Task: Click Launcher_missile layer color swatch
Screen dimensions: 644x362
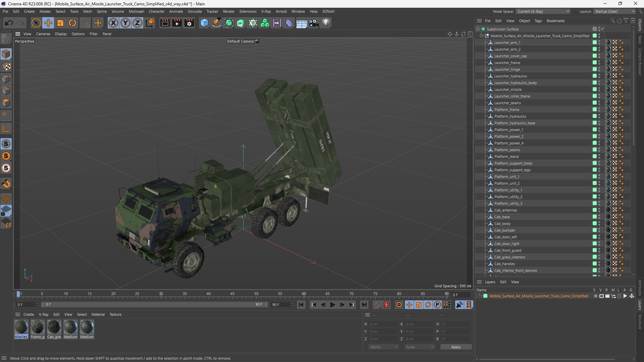Action: point(594,89)
